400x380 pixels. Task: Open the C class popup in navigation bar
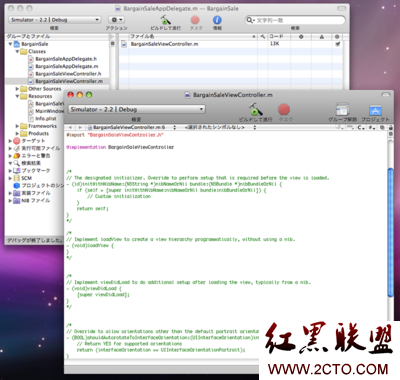pyautogui.click(x=361, y=127)
